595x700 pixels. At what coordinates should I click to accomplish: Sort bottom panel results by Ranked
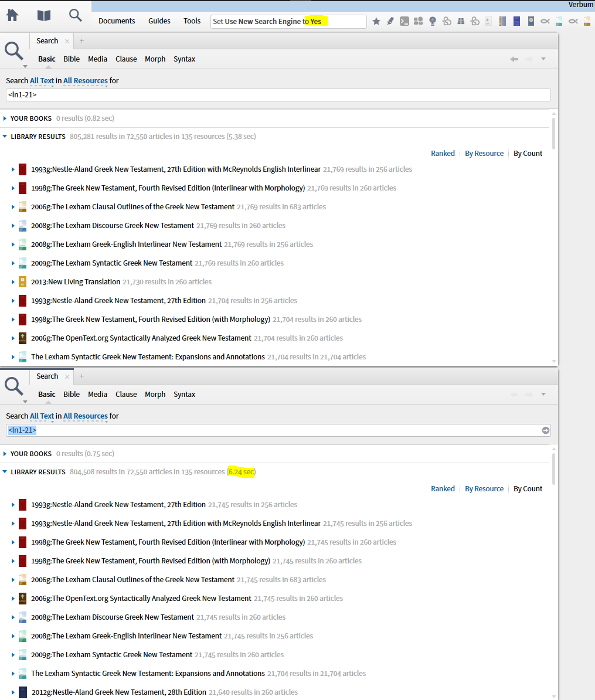[x=443, y=488]
